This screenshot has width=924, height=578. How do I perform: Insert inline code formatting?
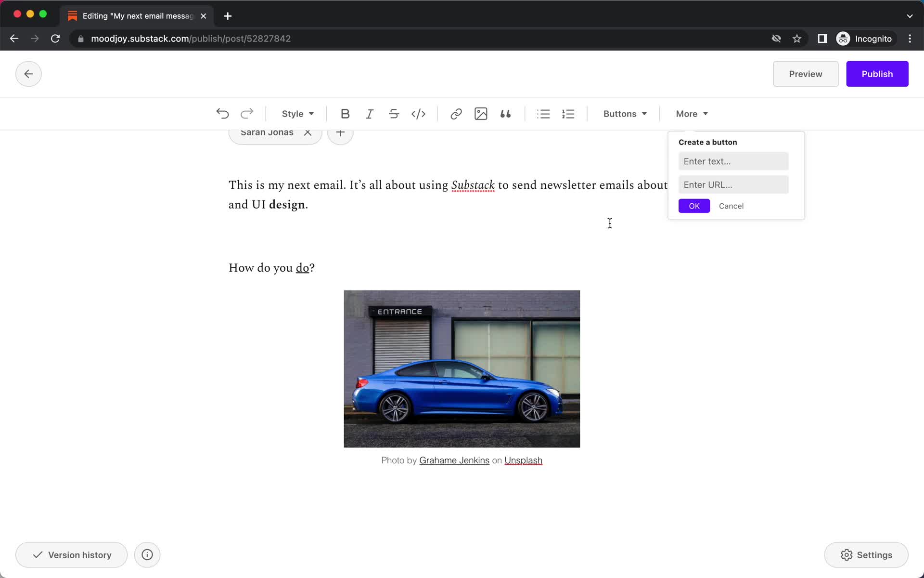pyautogui.click(x=418, y=114)
